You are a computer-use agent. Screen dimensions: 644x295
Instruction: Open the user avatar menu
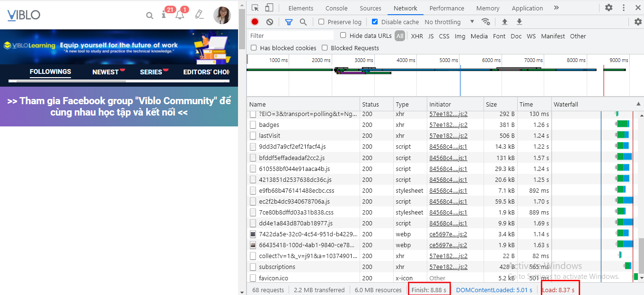[222, 15]
